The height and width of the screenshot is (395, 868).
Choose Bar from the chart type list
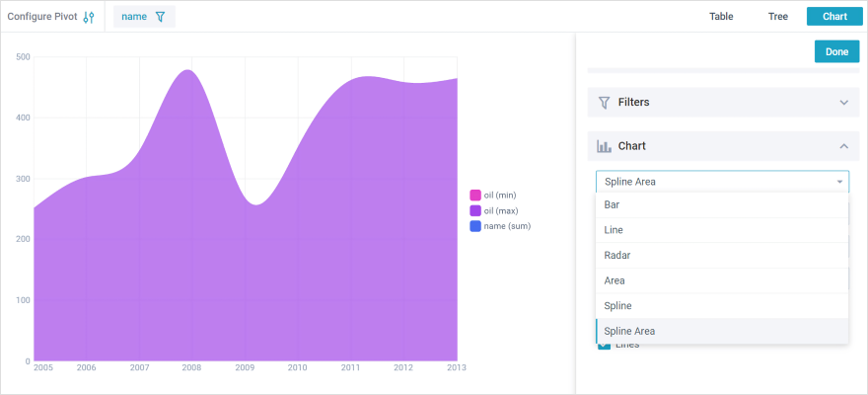[x=722, y=205]
